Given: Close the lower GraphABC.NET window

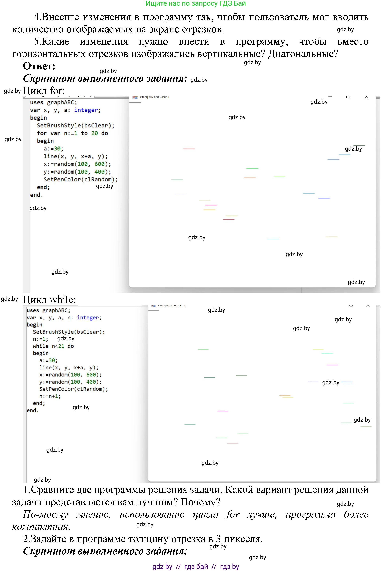Looking at the screenshot, I should click(368, 306).
